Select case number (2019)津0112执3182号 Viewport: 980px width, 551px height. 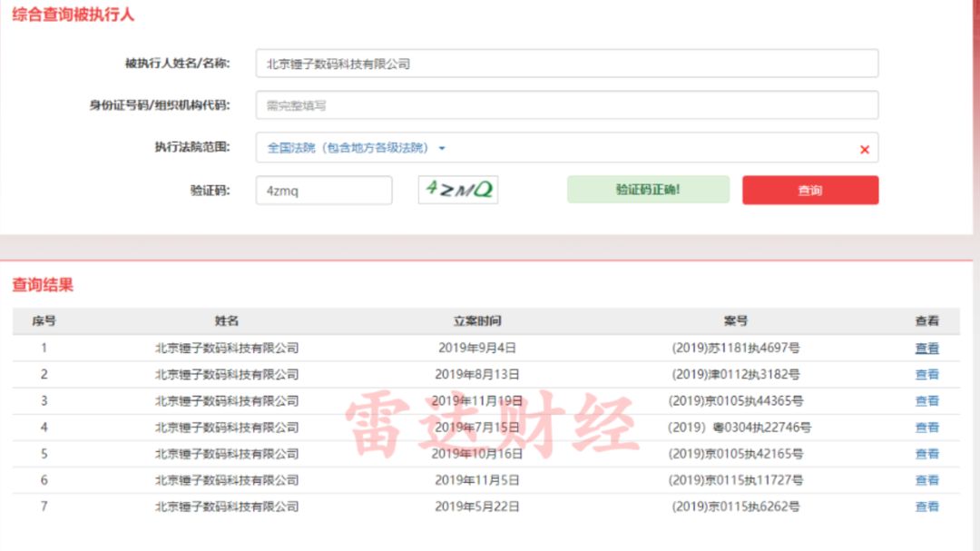736,375
